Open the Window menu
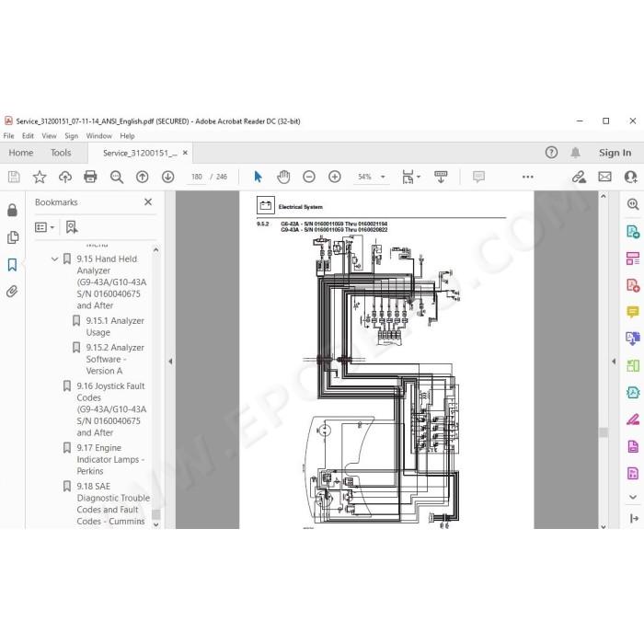This screenshot has height=644, width=644. tap(99, 136)
